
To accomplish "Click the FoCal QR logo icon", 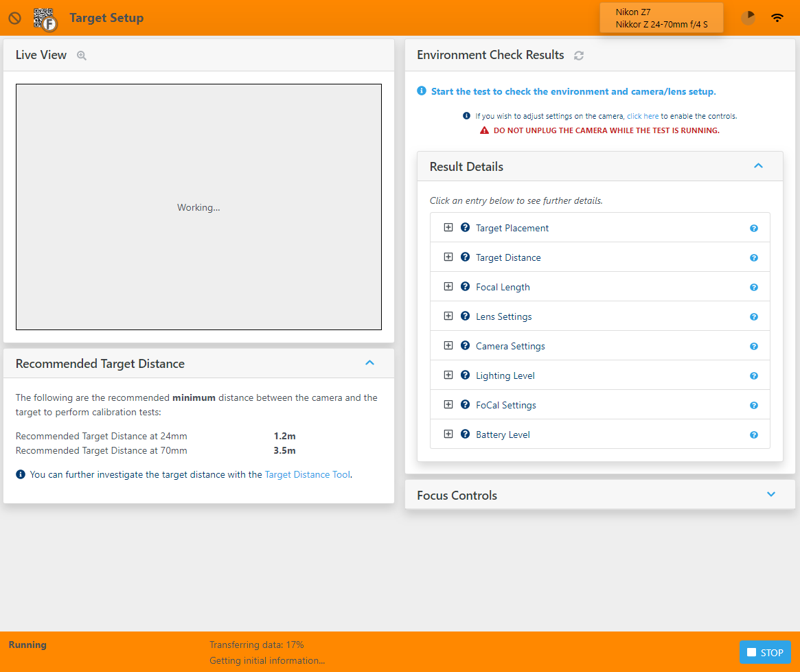I will coord(45,19).
